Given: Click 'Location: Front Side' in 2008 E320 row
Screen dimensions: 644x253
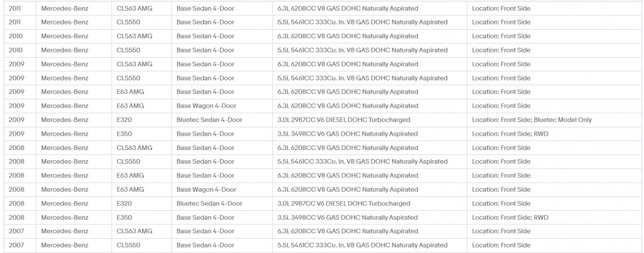Looking at the screenshot, I should [x=501, y=204].
